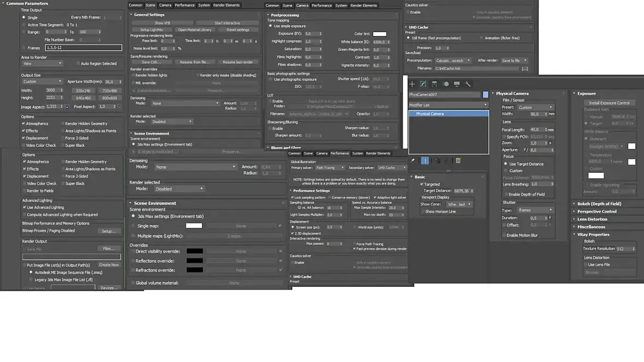Enable Motion Blur checkbox in Shutter group

[504, 235]
